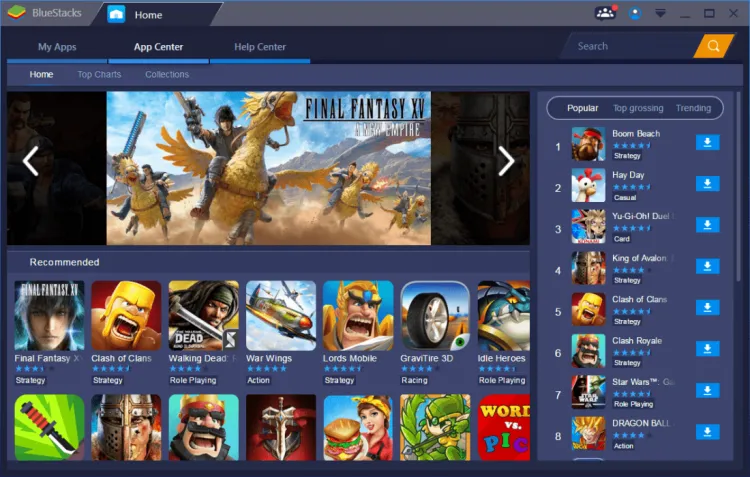Switch to Help Center tab
Screen dimensions: 750x477
point(260,47)
